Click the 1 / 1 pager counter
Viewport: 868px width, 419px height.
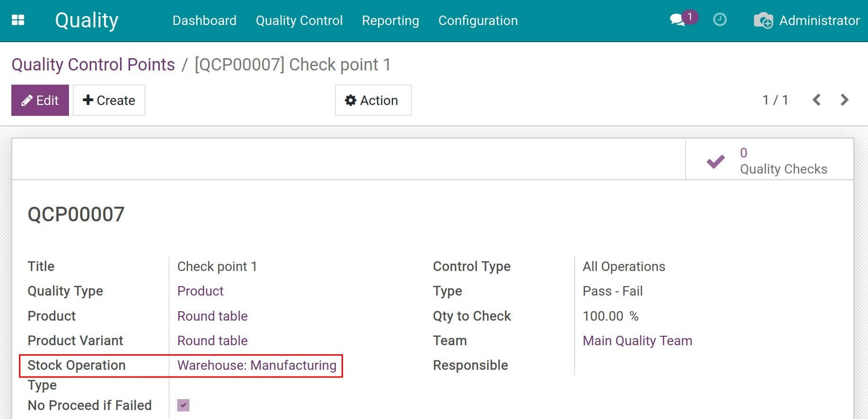tap(775, 100)
